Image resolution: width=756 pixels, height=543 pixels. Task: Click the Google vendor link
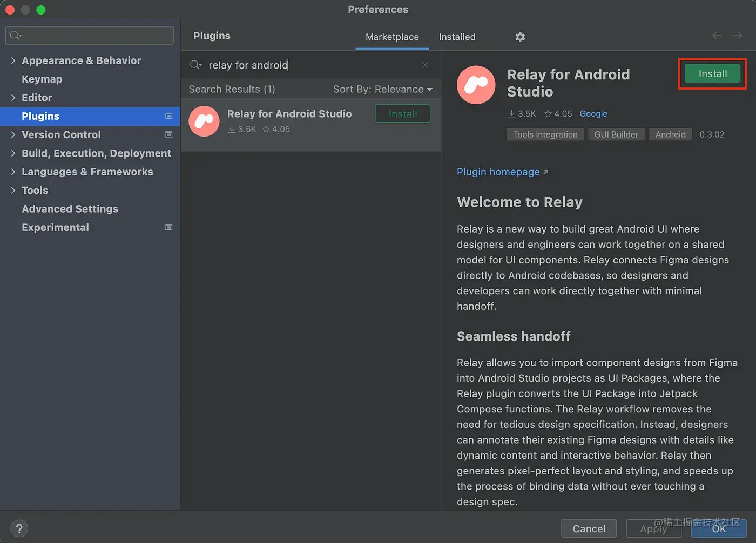tap(593, 113)
